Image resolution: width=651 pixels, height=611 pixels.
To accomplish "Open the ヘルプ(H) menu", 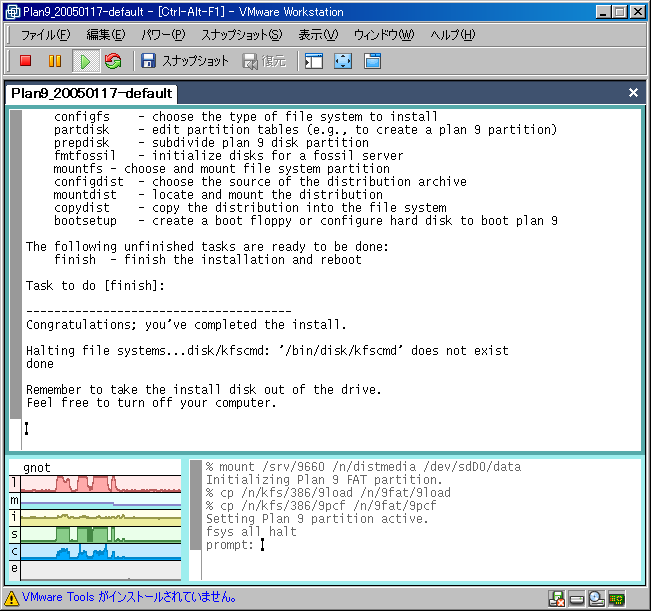I will point(453,35).
